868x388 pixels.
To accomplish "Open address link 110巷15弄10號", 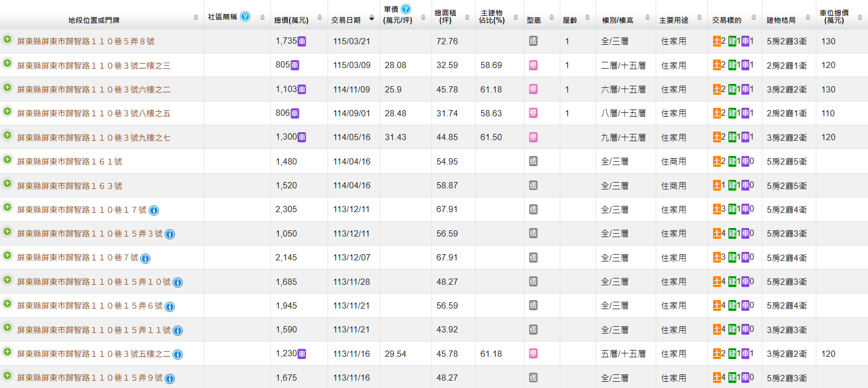I will pos(94,282).
